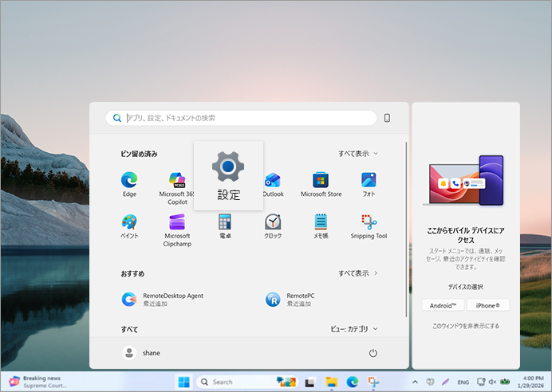Screen dimensions: 552x392
Task: Launch Microsoft Clipchamp
Action: pos(177,230)
